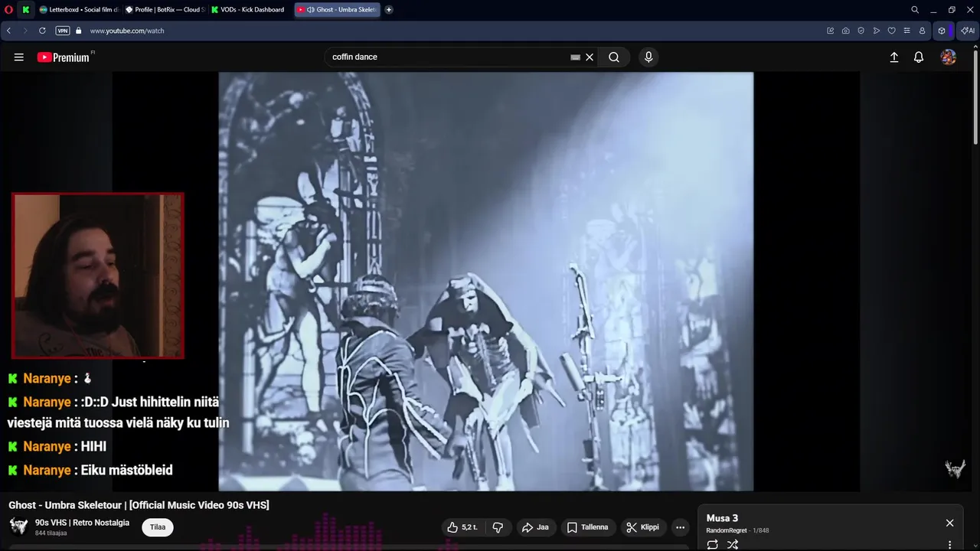Open the Musa 3 playlist title

point(722,518)
